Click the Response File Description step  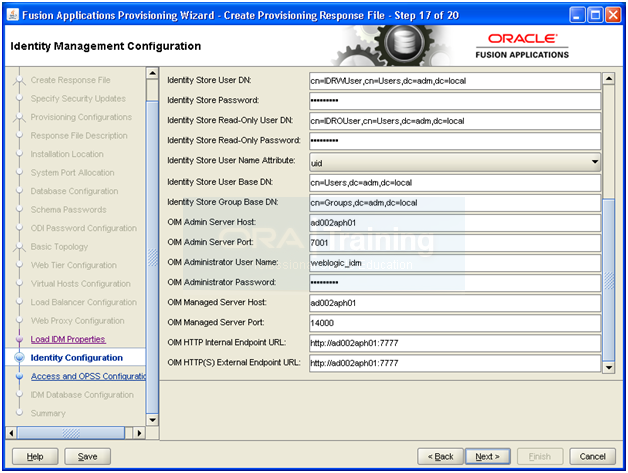click(x=79, y=135)
